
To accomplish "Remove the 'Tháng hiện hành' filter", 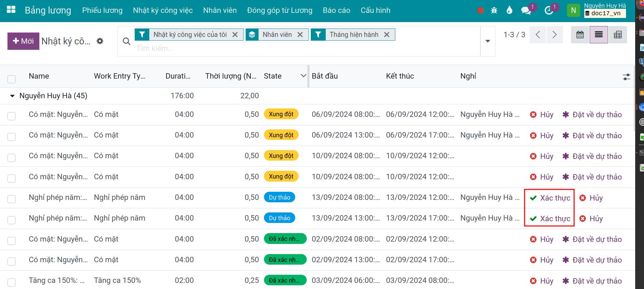I will (x=386, y=35).
